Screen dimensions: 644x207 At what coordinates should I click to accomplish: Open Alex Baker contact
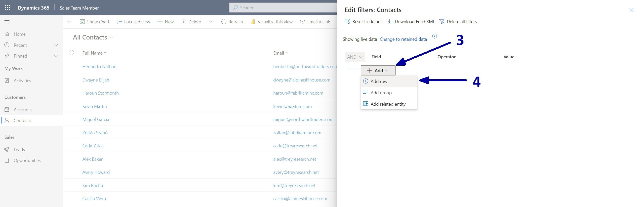[92, 159]
